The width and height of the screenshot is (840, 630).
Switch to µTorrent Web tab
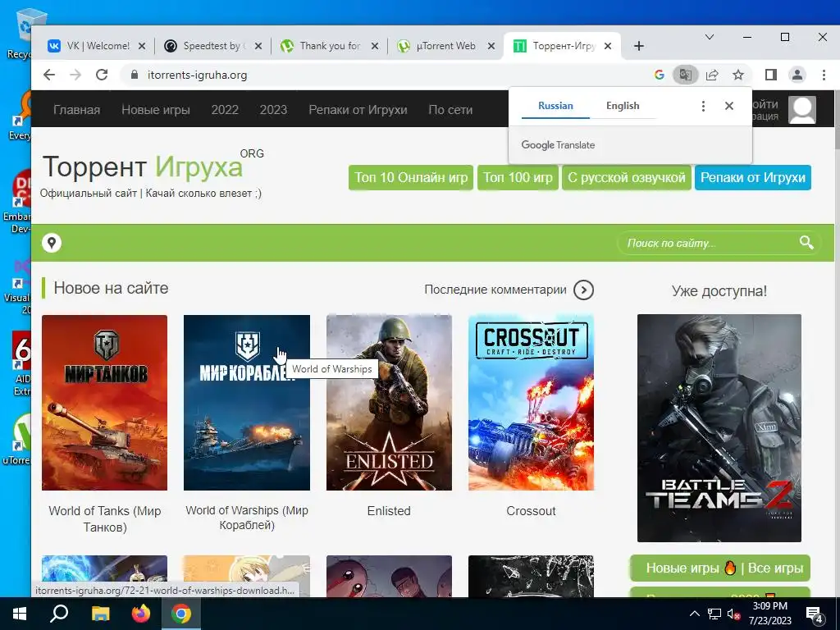coord(445,46)
